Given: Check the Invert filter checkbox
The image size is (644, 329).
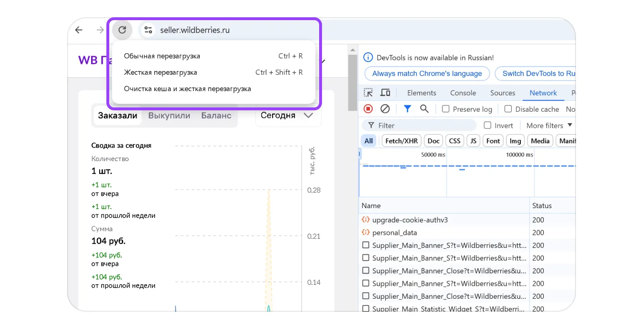Looking at the screenshot, I should click(488, 126).
